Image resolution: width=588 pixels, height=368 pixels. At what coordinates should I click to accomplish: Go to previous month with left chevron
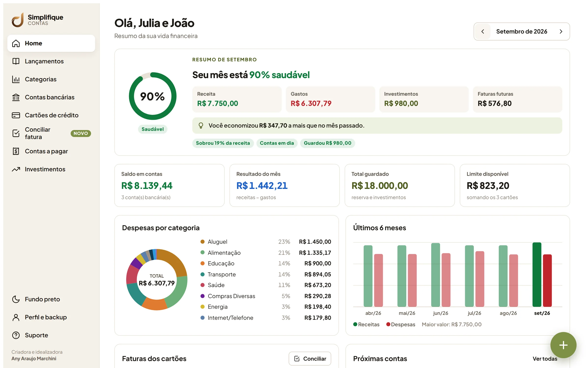(483, 32)
